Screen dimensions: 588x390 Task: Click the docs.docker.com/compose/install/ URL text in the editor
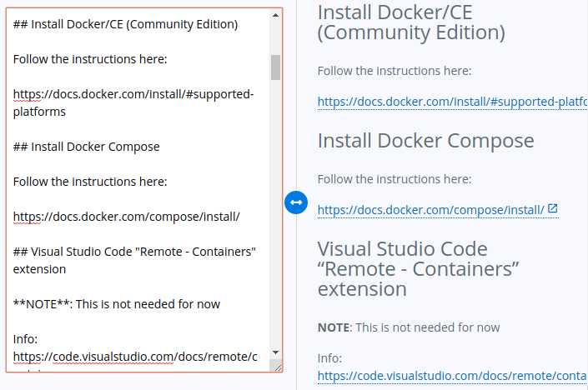tap(127, 217)
